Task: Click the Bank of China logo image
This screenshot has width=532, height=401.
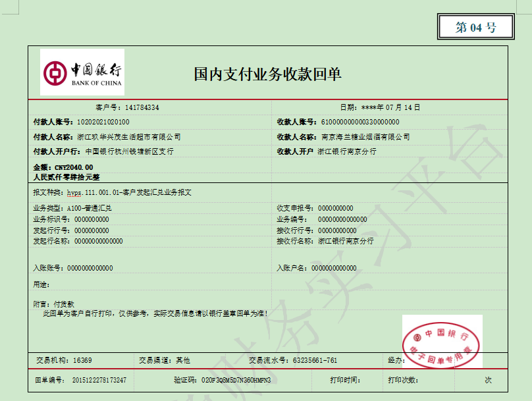Action: 82,72
